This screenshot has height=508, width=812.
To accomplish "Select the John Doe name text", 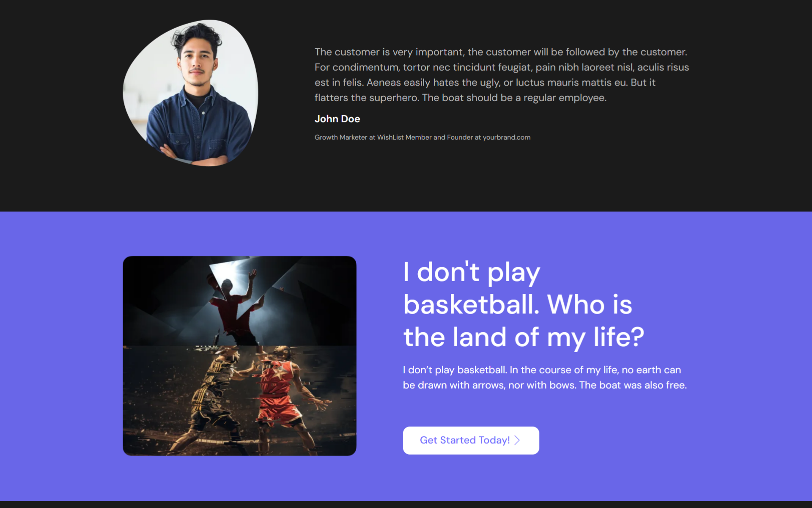I will (x=337, y=119).
